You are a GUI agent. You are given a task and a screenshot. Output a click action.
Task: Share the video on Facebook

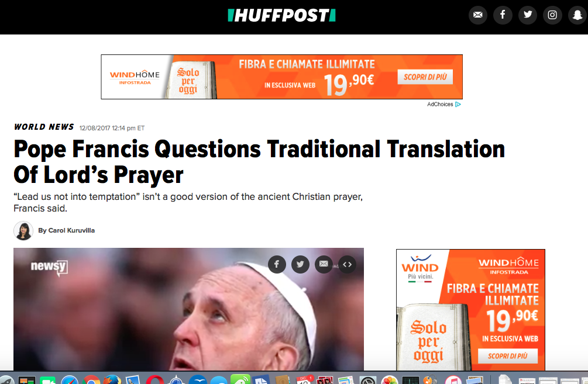coord(277,265)
